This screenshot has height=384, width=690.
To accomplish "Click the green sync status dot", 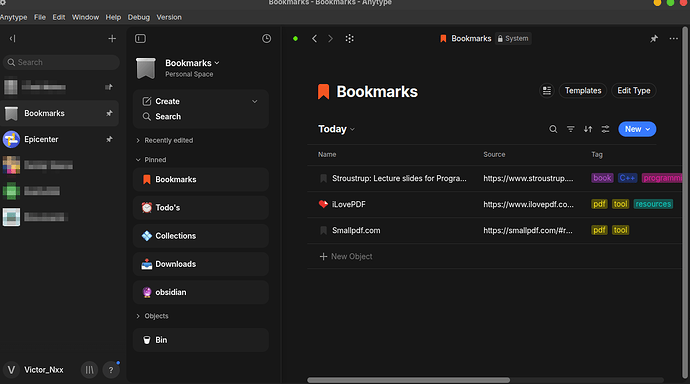I will [295, 39].
